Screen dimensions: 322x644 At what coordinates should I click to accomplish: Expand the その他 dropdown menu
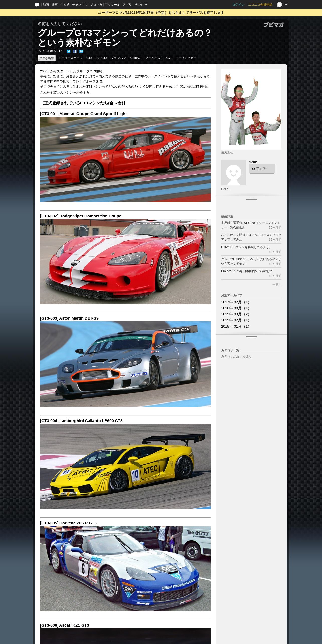141,5
